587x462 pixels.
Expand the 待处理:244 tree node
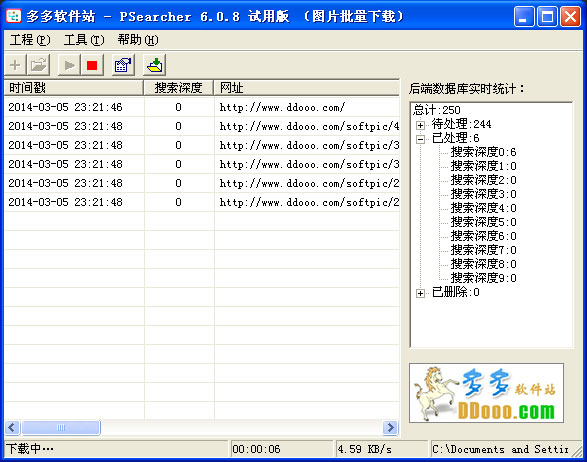[x=420, y=125]
